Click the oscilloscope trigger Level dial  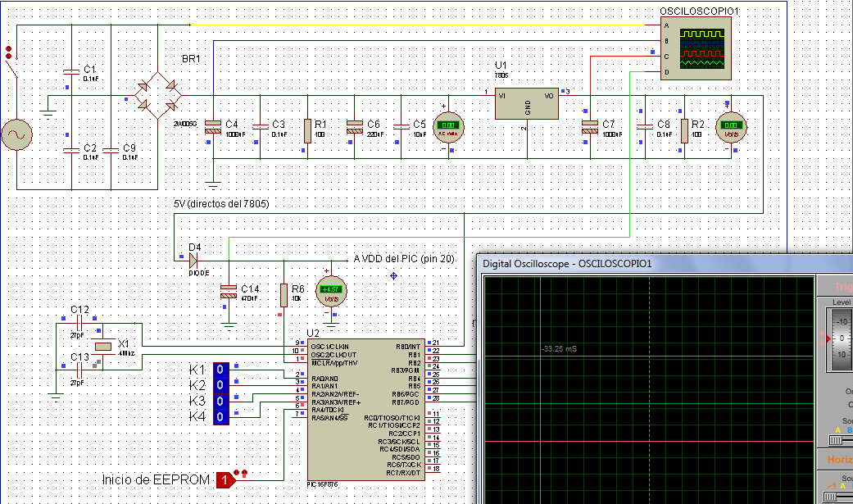[841, 339]
